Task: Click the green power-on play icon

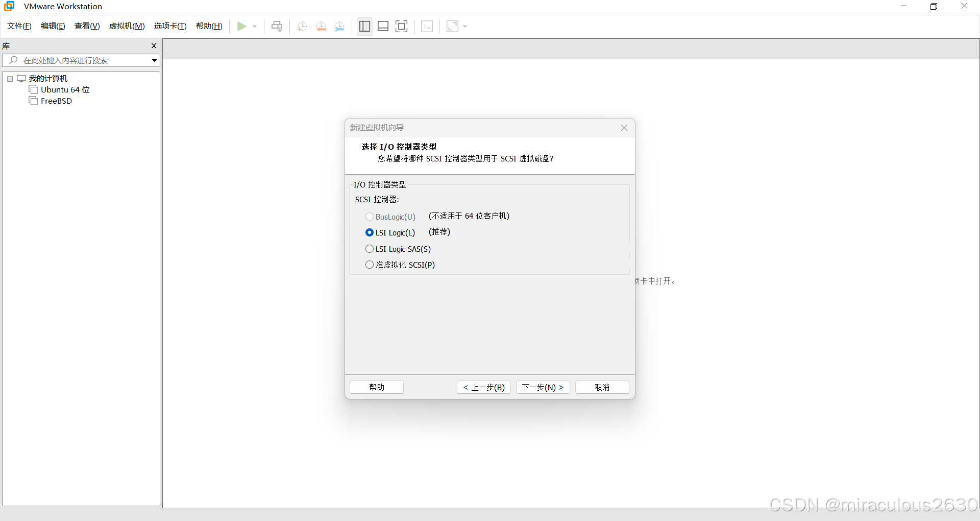Action: click(x=241, y=26)
